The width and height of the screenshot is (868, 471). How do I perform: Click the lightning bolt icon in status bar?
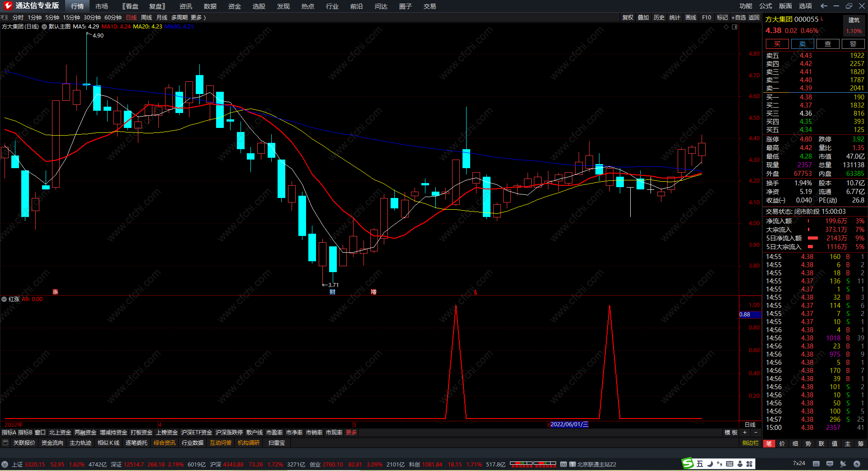pos(857,464)
